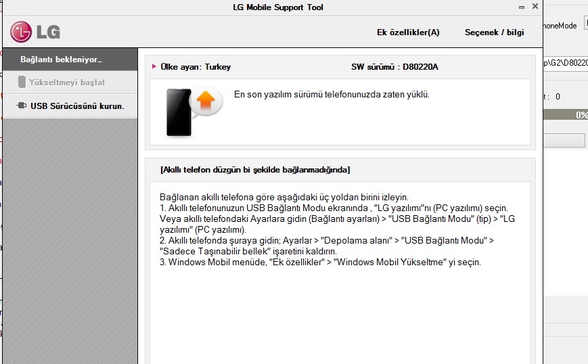Click the phone icon beside Yükseltmeyi başlat

click(x=22, y=82)
